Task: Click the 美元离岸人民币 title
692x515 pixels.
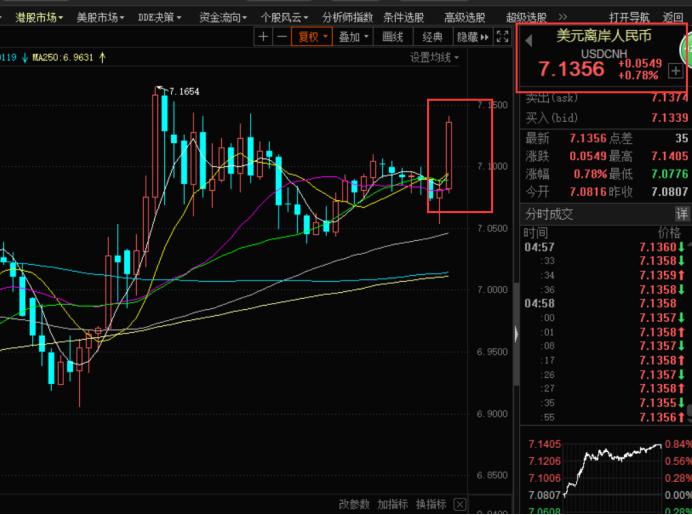Action: pyautogui.click(x=603, y=36)
